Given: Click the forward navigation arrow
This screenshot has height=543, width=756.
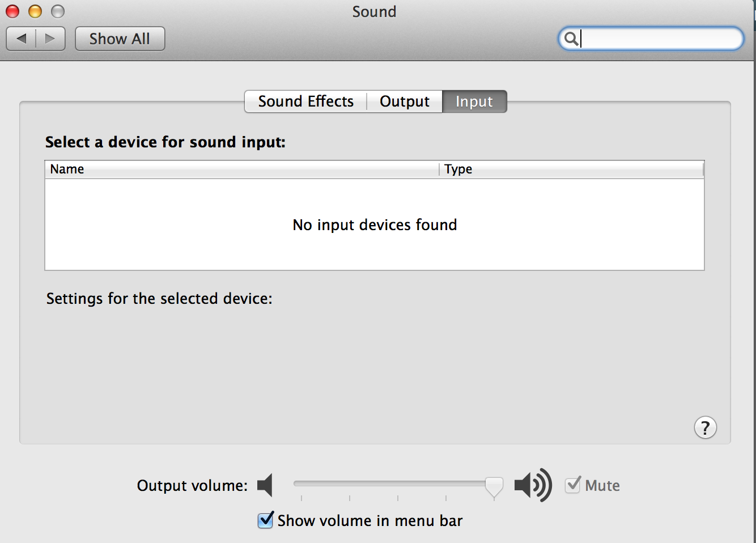Looking at the screenshot, I should [50, 38].
